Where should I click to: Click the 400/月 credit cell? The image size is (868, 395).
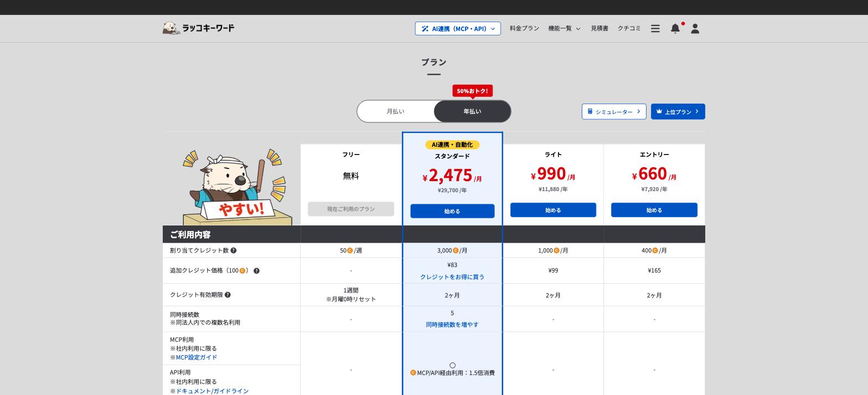(x=654, y=250)
